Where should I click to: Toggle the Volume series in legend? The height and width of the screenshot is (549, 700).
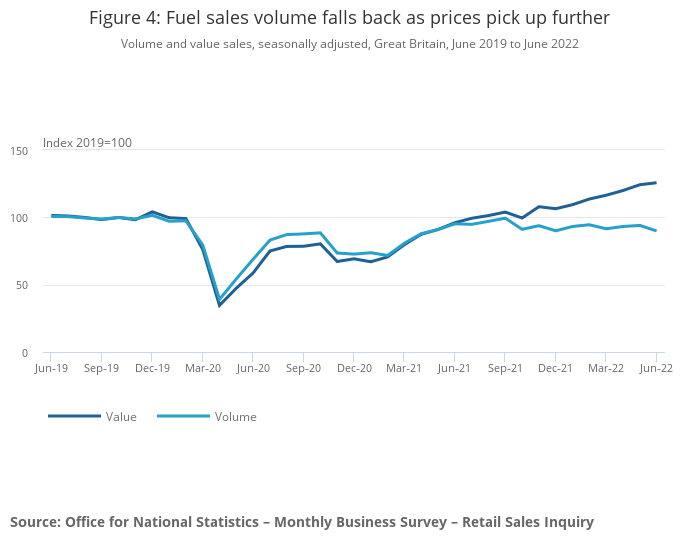coord(235,417)
